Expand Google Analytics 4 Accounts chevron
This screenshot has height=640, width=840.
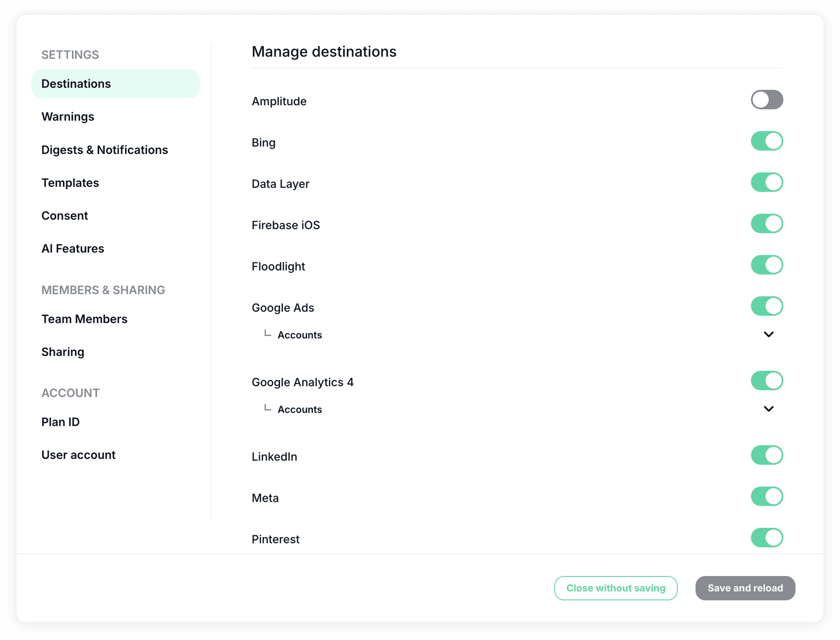point(768,409)
